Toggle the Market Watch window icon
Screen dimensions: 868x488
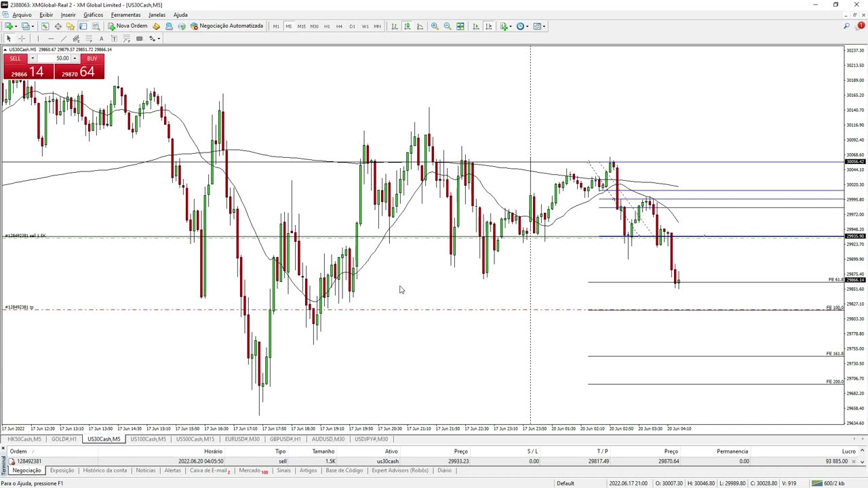coord(45,26)
